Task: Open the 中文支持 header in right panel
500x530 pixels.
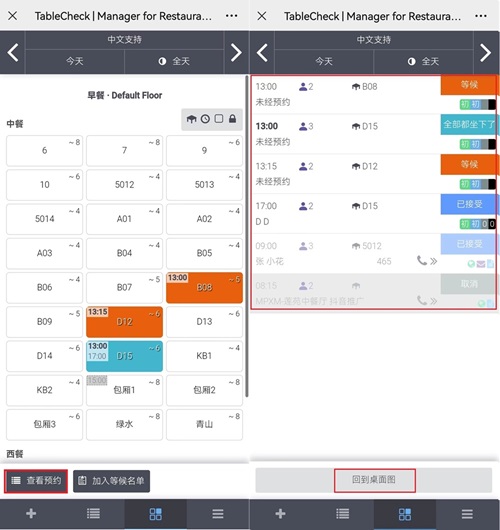Action: (374, 40)
